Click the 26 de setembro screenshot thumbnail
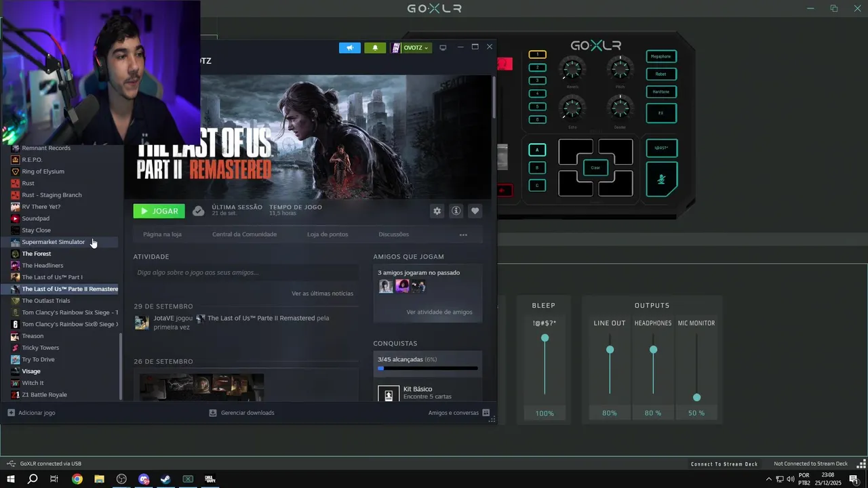 201,387
